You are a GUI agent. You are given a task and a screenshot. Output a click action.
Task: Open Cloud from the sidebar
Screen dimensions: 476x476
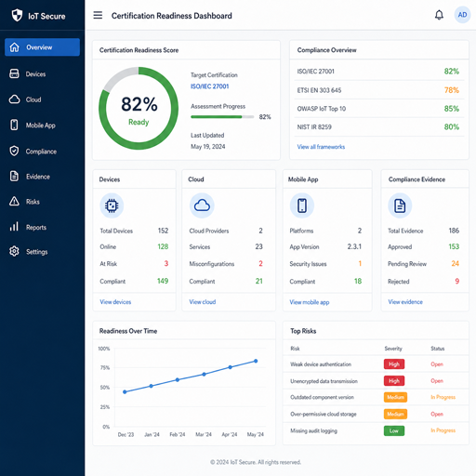(42, 99)
